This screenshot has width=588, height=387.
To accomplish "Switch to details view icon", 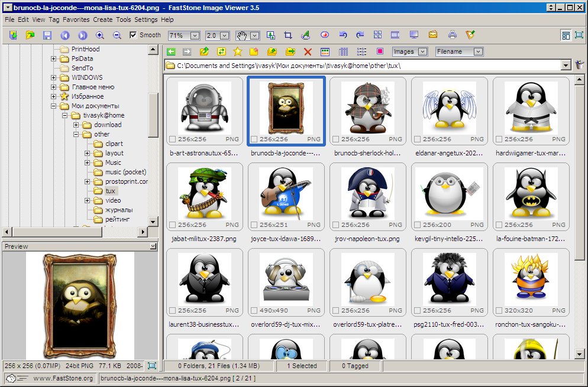I will click(x=344, y=52).
